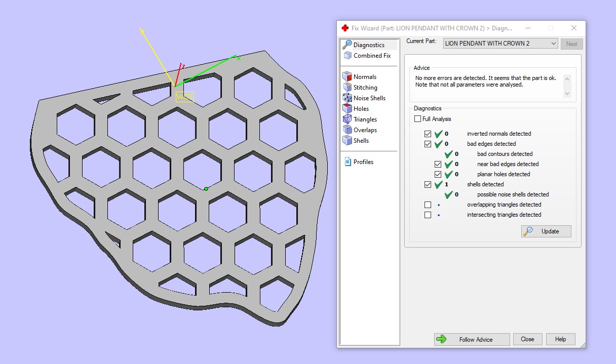Click 'bad contours detected' text
This screenshot has height=364, width=616.
(505, 154)
